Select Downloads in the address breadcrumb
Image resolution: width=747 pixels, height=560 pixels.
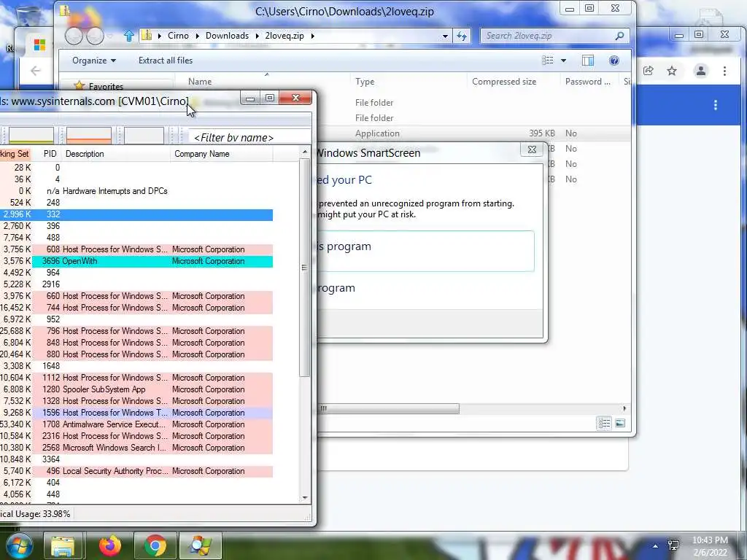tap(228, 36)
